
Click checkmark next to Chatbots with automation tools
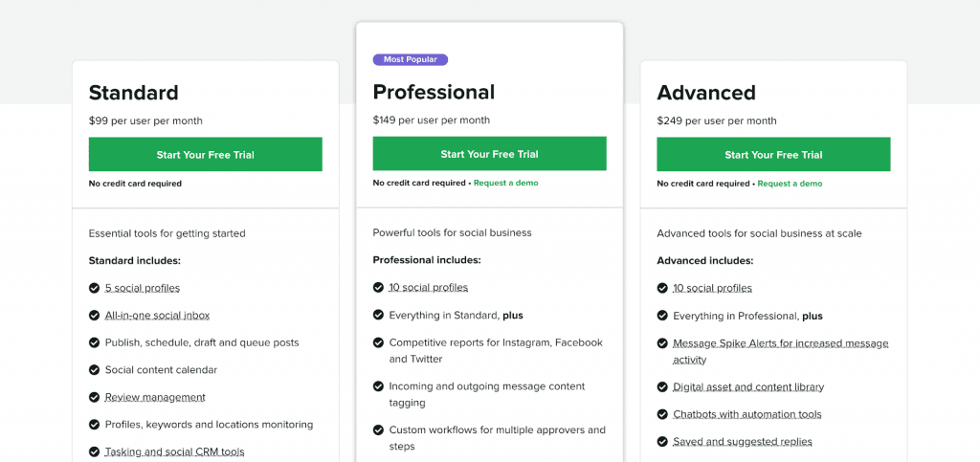[662, 414]
